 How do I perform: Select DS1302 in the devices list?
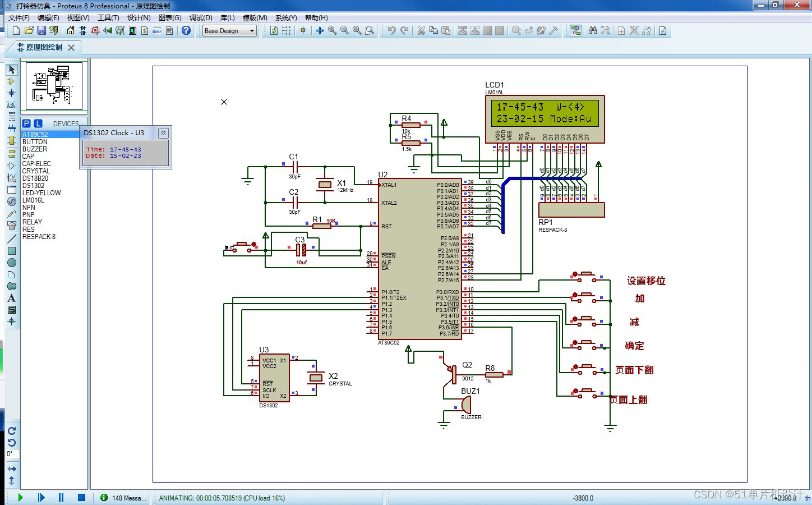[x=33, y=186]
